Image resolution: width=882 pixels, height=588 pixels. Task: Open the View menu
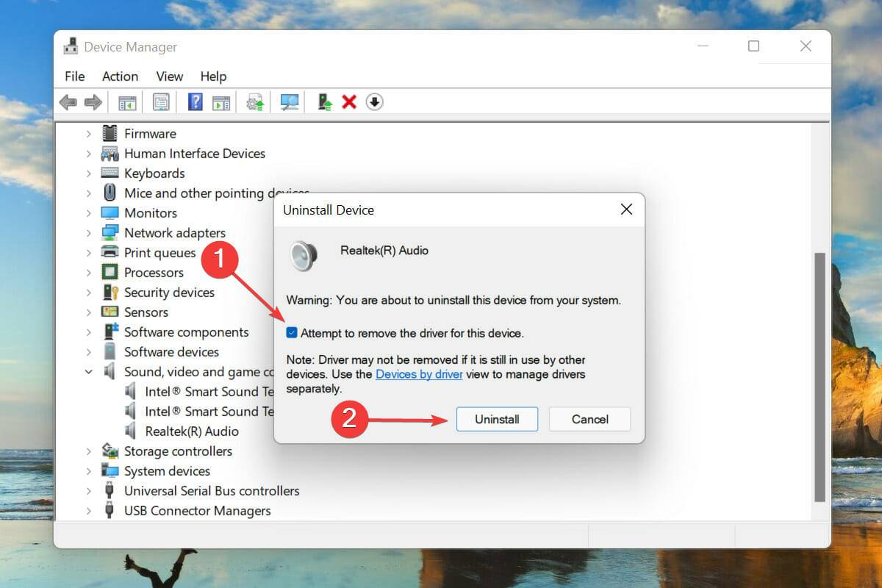point(169,76)
